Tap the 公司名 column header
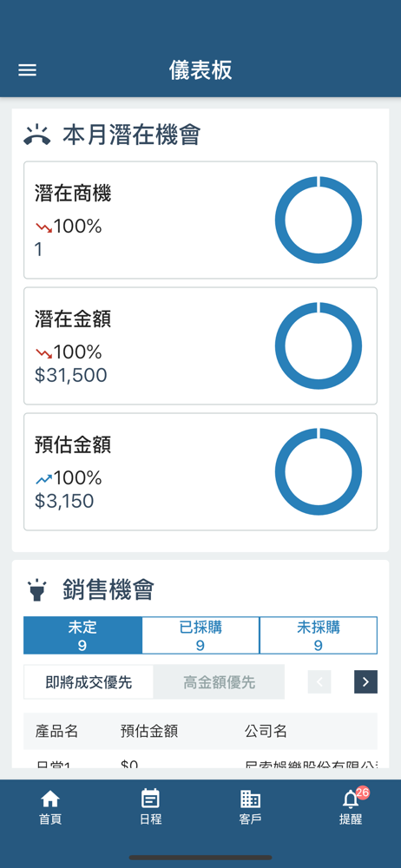The width and height of the screenshot is (401, 868). 266,731
